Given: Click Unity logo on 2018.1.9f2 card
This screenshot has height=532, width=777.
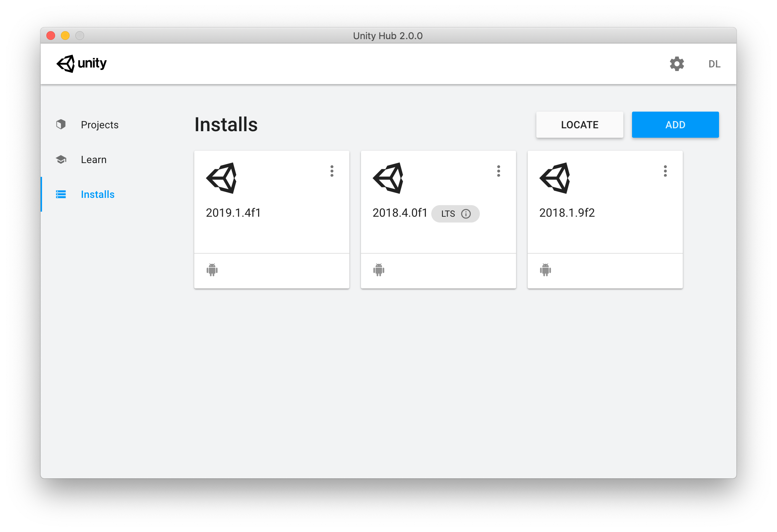Looking at the screenshot, I should (555, 178).
